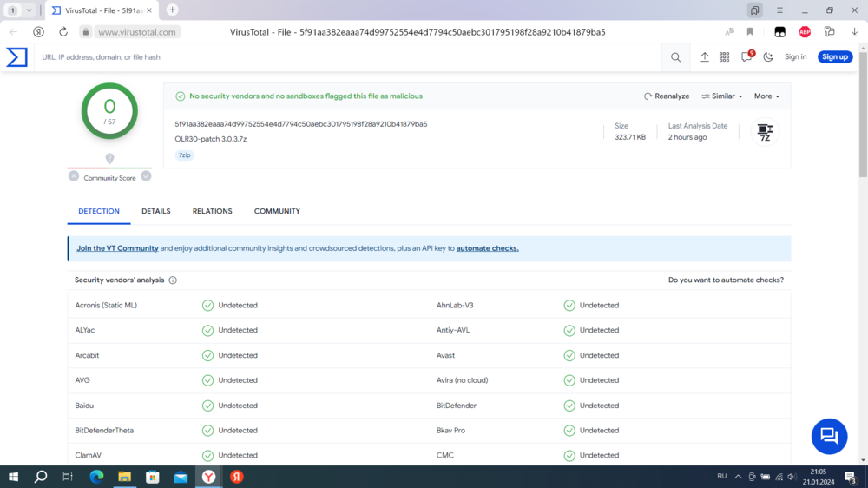Image resolution: width=868 pixels, height=488 pixels.
Task: Click the hash search input field
Action: [x=347, y=57]
